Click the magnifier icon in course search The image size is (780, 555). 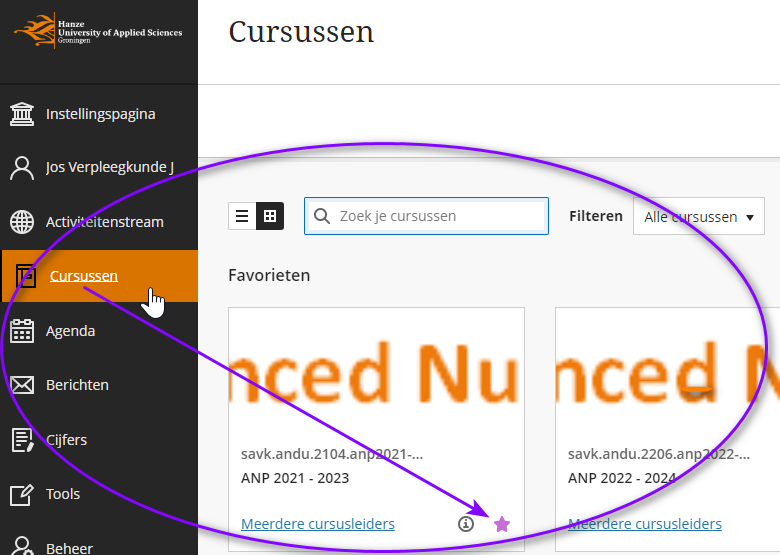[322, 216]
